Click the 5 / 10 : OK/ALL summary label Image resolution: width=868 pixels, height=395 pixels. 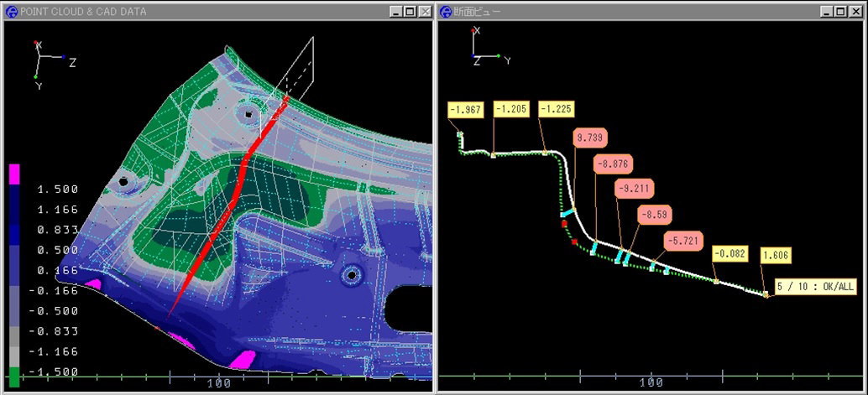[814, 287]
